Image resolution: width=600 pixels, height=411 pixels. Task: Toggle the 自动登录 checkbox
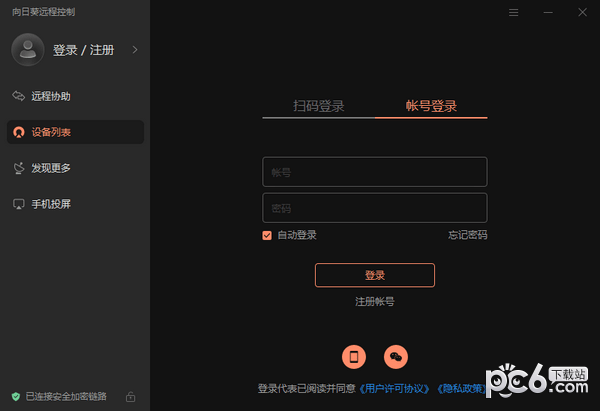[x=267, y=235]
